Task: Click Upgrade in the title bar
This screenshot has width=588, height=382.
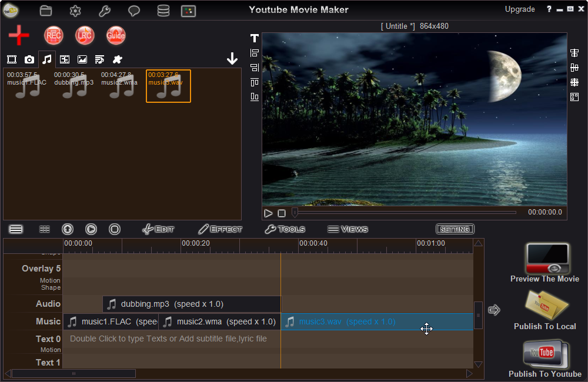Action: point(520,9)
